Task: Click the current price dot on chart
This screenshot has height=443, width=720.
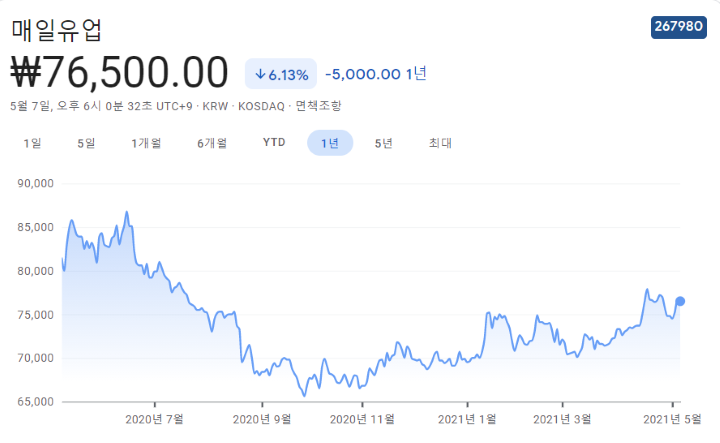Action: (680, 301)
